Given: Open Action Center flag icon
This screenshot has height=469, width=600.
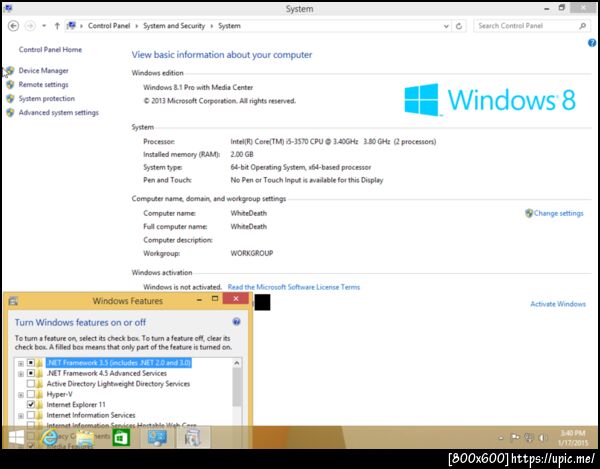Looking at the screenshot, I should click(x=515, y=437).
